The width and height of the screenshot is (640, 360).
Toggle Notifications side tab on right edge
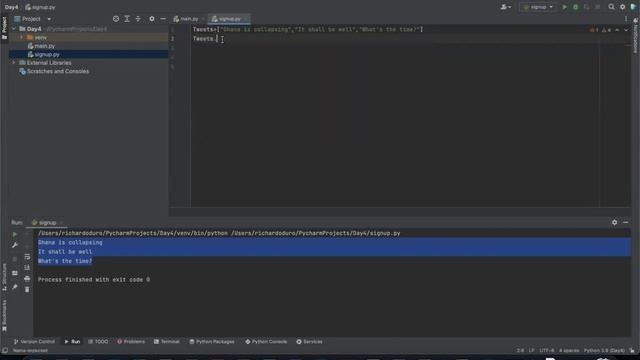[636, 36]
